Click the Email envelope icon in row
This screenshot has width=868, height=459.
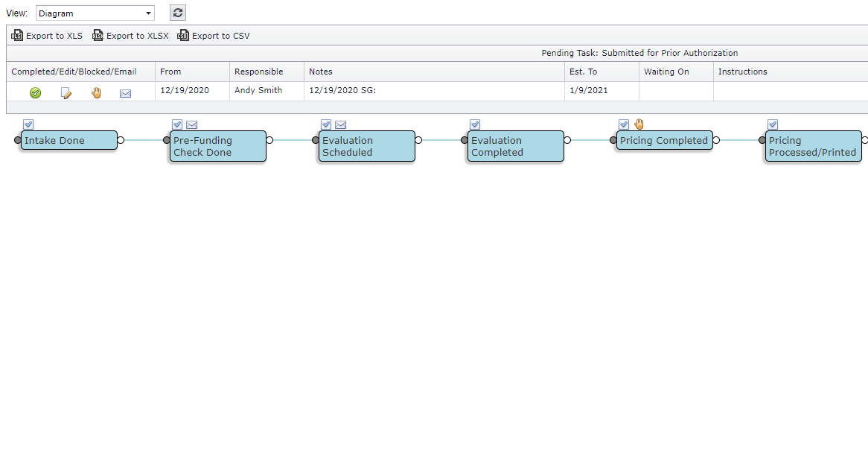point(126,93)
